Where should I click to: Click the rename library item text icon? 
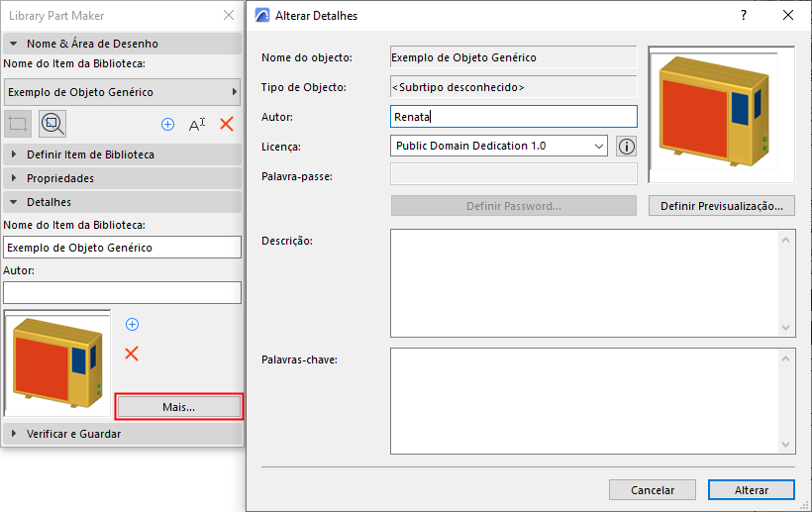(x=197, y=124)
